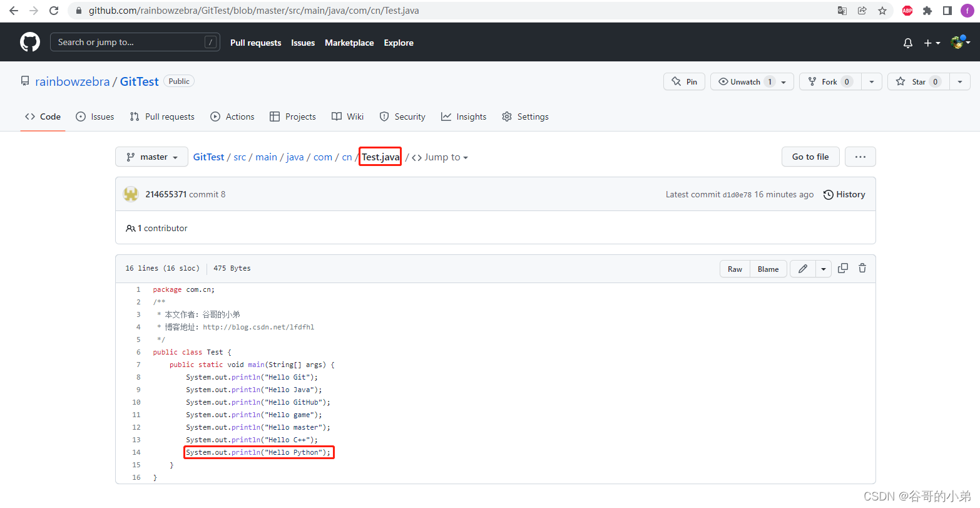Switch to the repository Pull requests tab
The image size is (980, 508).
162,117
